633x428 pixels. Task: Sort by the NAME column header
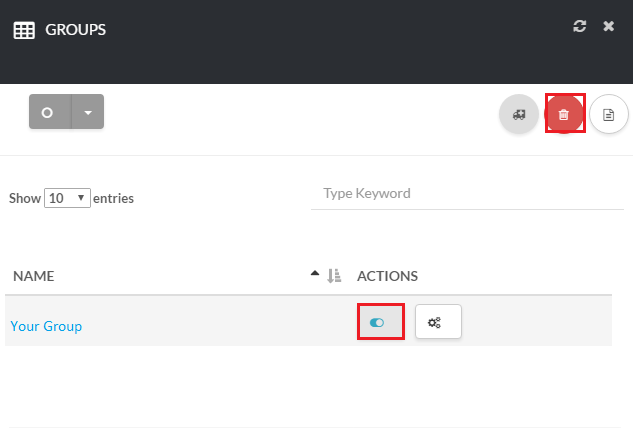click(32, 275)
